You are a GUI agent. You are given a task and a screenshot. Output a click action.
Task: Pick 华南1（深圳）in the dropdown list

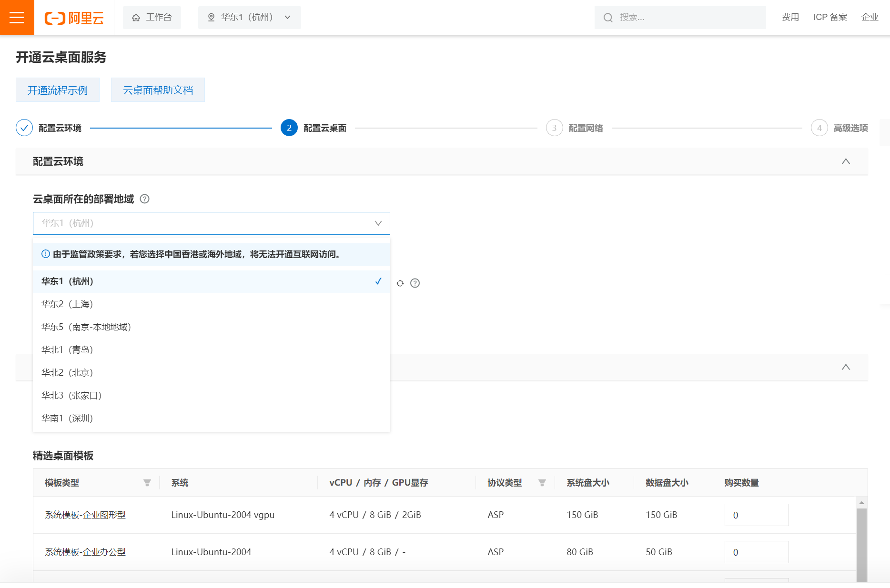pyautogui.click(x=67, y=419)
